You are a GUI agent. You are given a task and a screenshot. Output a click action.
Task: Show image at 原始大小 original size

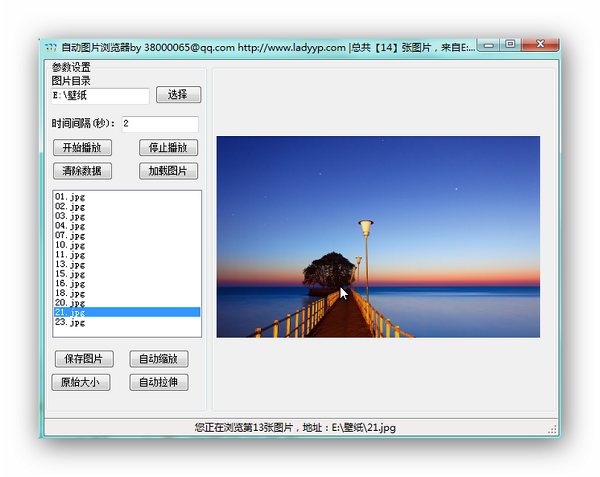pos(80,382)
